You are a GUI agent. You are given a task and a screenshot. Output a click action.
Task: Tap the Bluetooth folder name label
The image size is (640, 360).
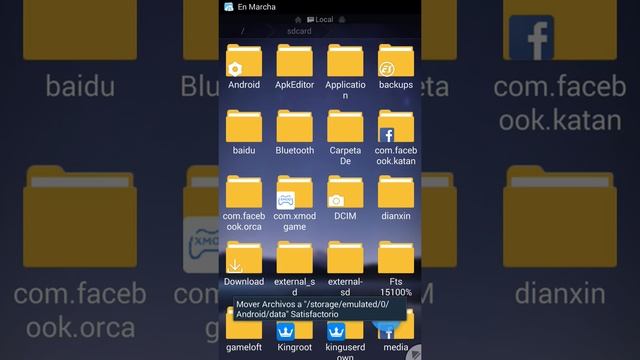295,150
